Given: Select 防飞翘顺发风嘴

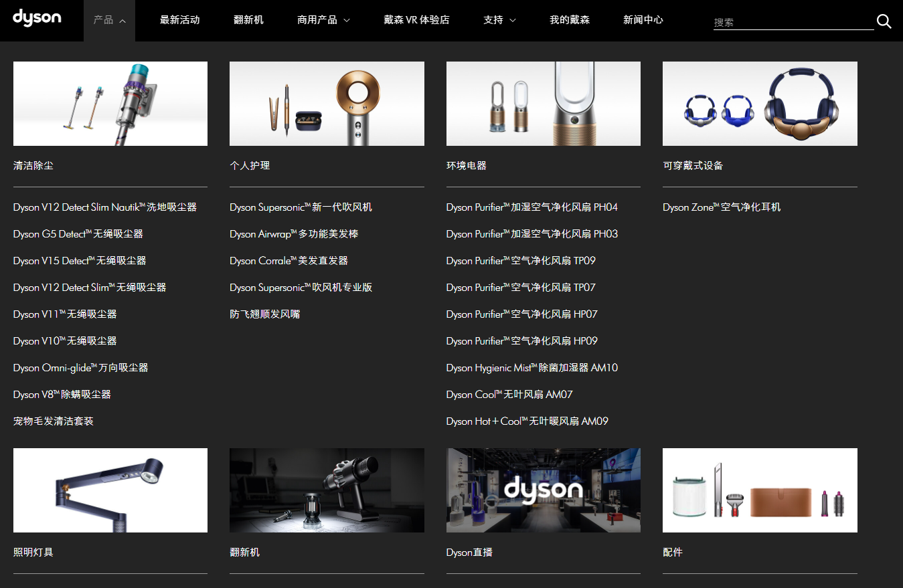Looking at the screenshot, I should [265, 314].
